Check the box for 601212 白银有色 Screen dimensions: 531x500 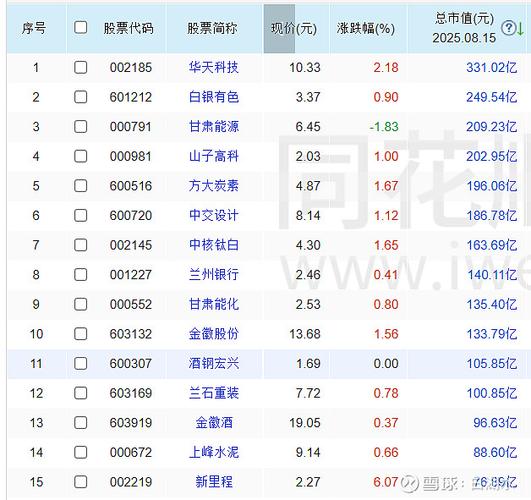pyautogui.click(x=81, y=97)
